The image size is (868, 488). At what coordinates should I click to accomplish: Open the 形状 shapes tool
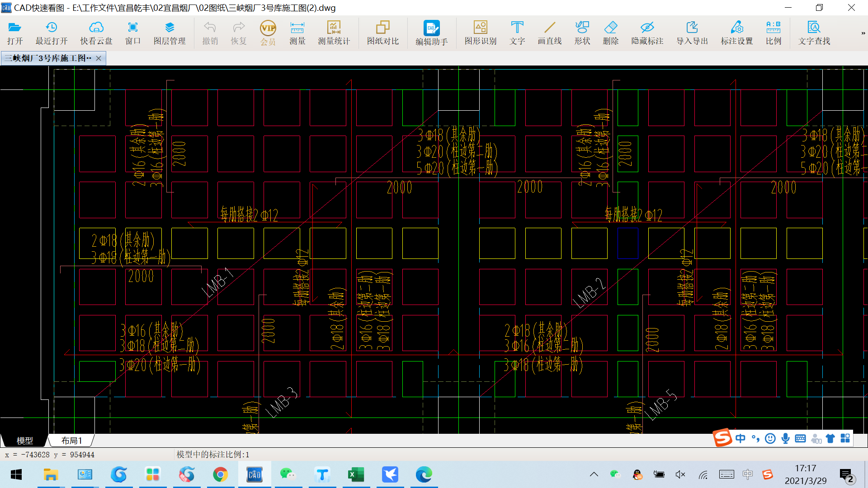point(582,33)
